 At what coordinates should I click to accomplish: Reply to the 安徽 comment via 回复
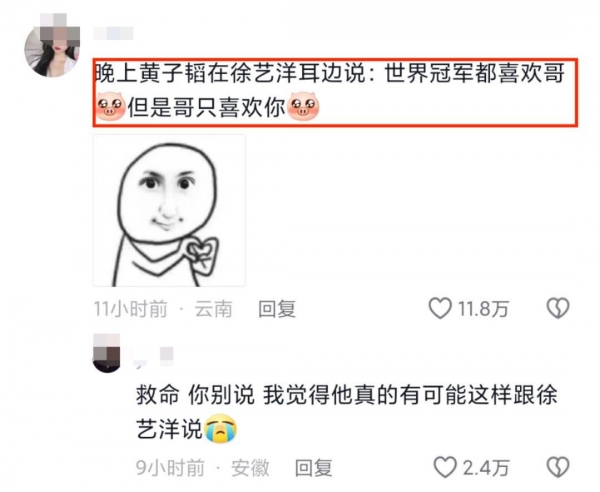click(x=314, y=468)
